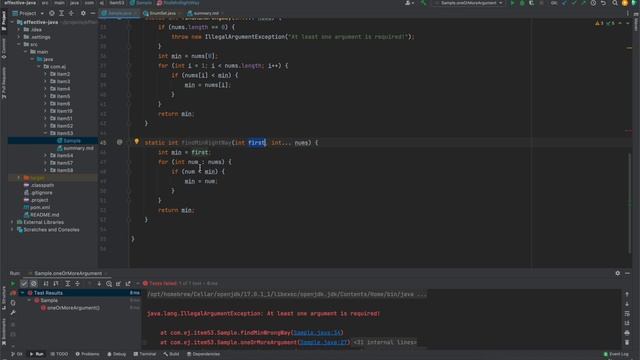The width and height of the screenshot is (640, 360).
Task: Run the selected configuration from top toolbar
Action: pos(512,3)
